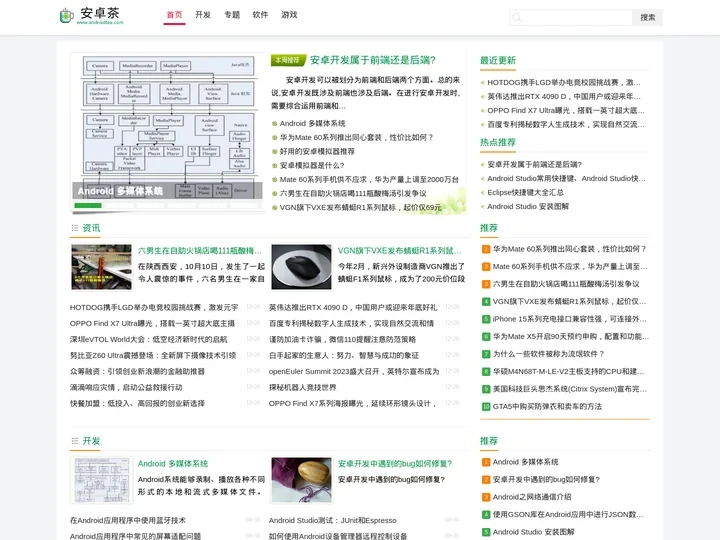
Task: Click rank 9 badge beside 美国科技巨头思杰系统
Action: coord(486,389)
